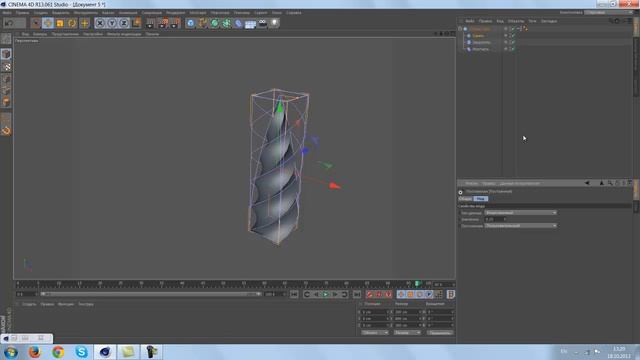
Task: Open the lower dropdown in Attribute Manager
Action: click(x=520, y=226)
